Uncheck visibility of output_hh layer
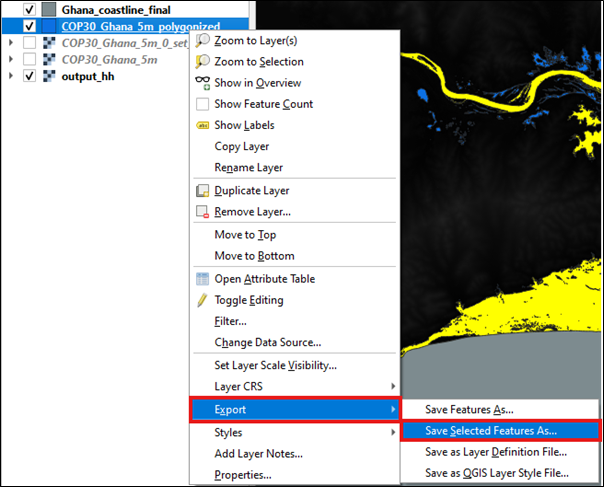604x487 pixels. [x=29, y=76]
